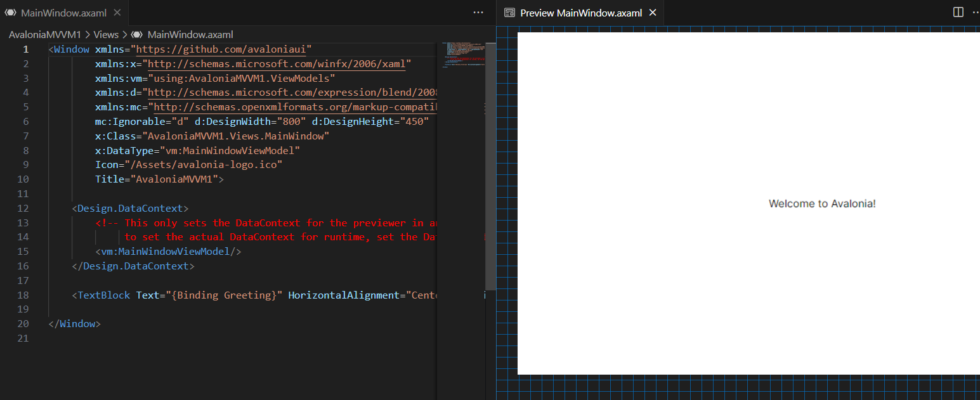Click the editor vertical scrollbar
The width and height of the screenshot is (980, 400).
point(490,166)
